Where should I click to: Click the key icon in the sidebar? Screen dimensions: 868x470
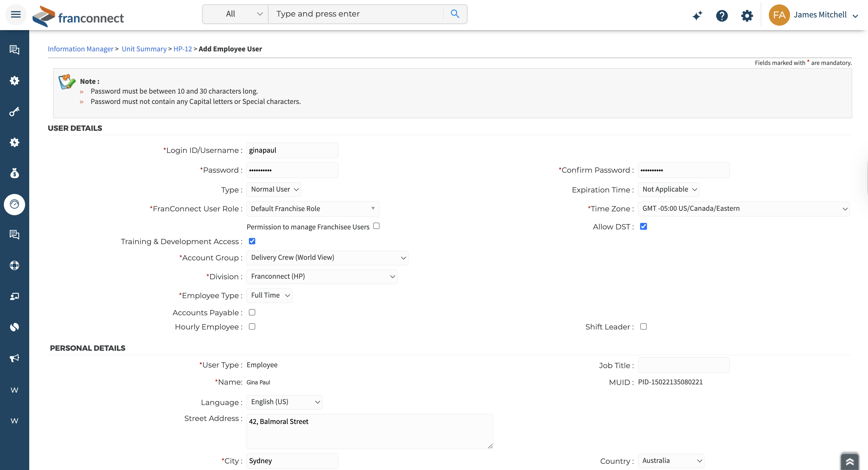click(14, 112)
